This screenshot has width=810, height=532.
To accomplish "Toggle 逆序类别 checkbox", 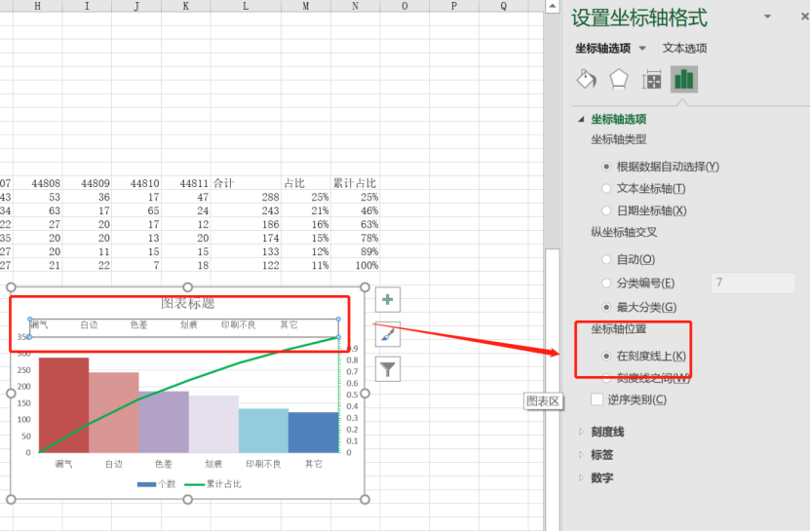I will coord(598,399).
